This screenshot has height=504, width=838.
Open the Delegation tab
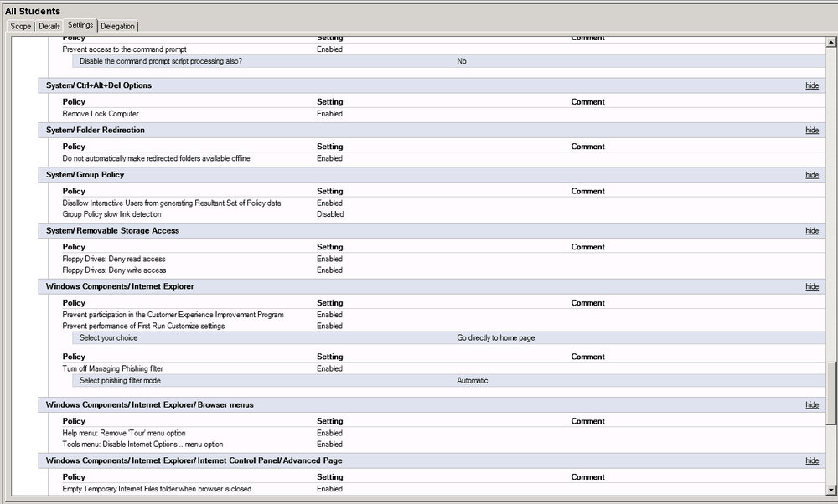[117, 26]
